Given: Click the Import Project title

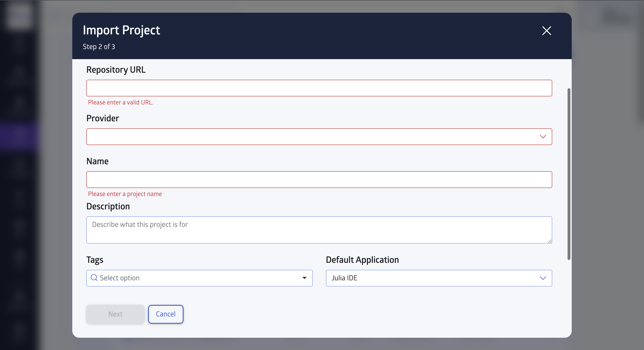Looking at the screenshot, I should pyautogui.click(x=121, y=30).
